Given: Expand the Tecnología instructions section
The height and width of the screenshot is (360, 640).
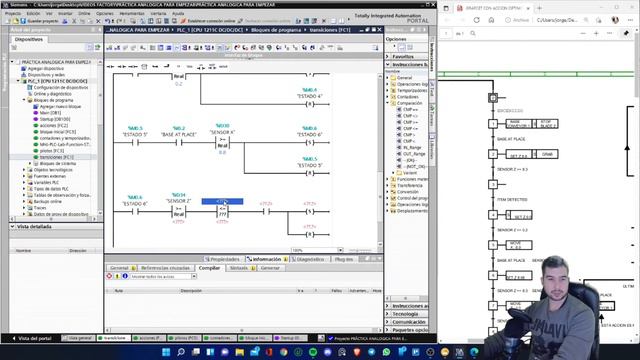Looking at the screenshot, I should pos(388,314).
